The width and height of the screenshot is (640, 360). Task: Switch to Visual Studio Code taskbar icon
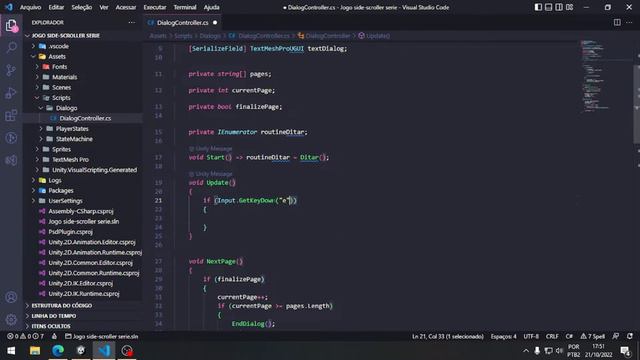(x=104, y=351)
